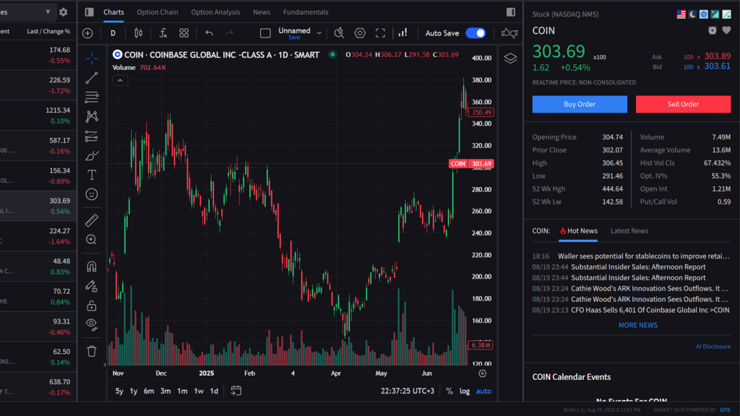Screen dimensions: 740x416
Task: Set chart range to 1w
Action: [x=199, y=391]
